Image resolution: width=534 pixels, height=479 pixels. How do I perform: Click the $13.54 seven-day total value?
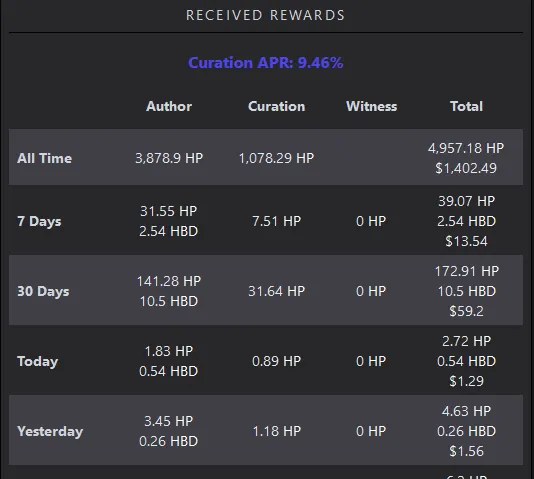point(466,241)
